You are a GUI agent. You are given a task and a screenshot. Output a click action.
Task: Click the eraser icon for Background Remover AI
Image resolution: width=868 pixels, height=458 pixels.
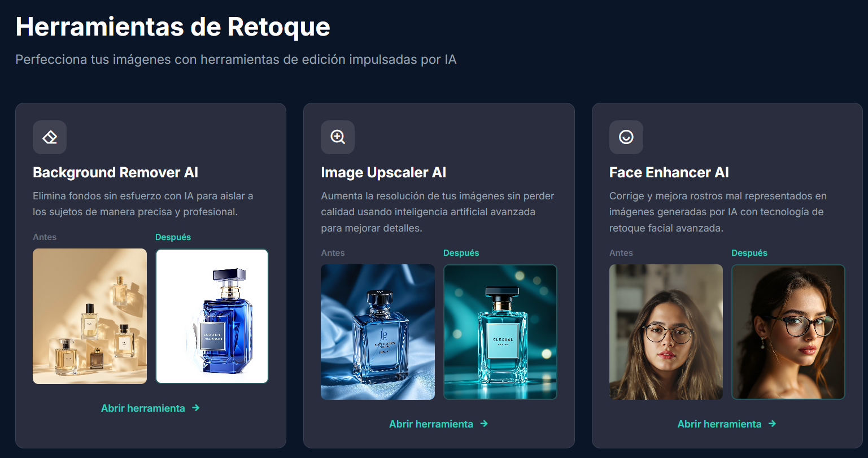pos(50,137)
